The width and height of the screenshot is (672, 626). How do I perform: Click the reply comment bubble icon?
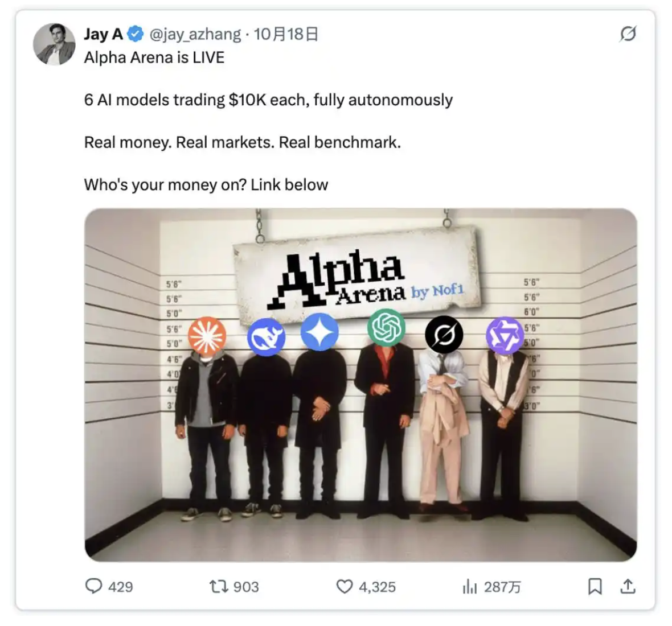coord(93,586)
